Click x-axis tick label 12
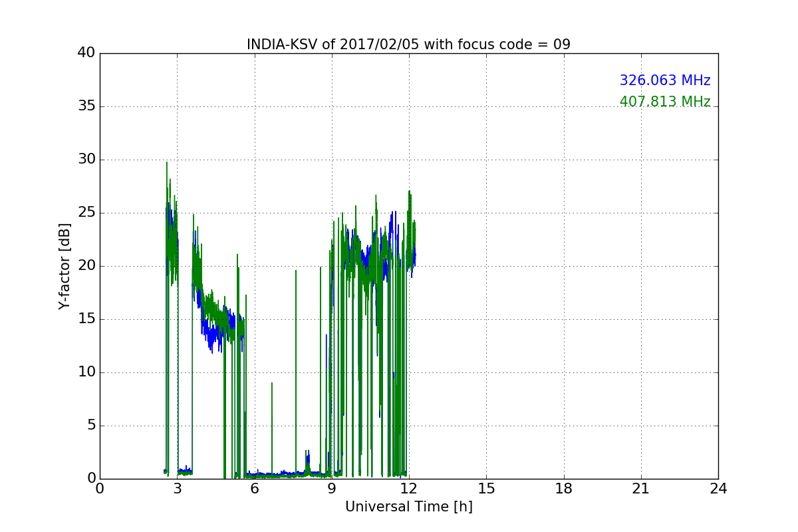The height and width of the screenshot is (532, 798). [x=409, y=489]
